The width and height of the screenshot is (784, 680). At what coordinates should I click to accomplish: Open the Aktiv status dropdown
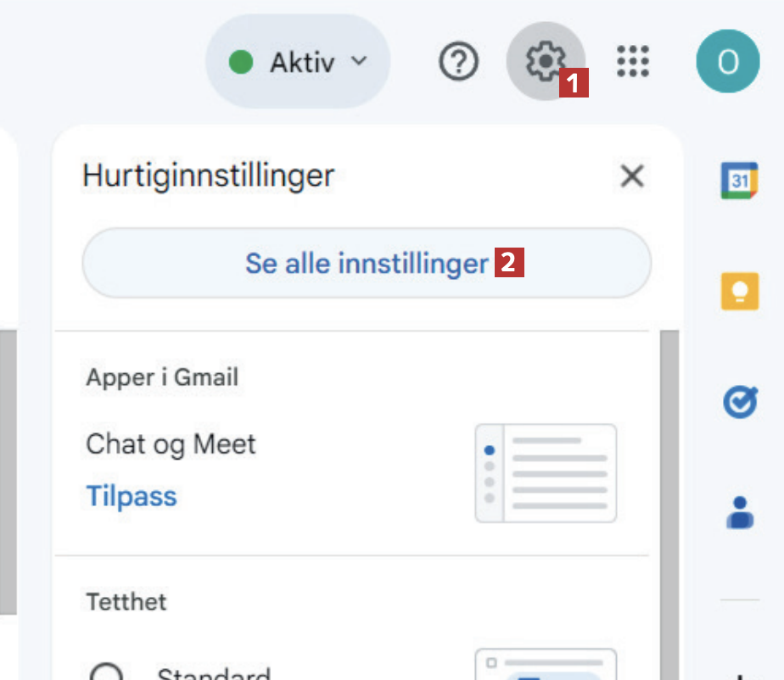pyautogui.click(x=298, y=62)
